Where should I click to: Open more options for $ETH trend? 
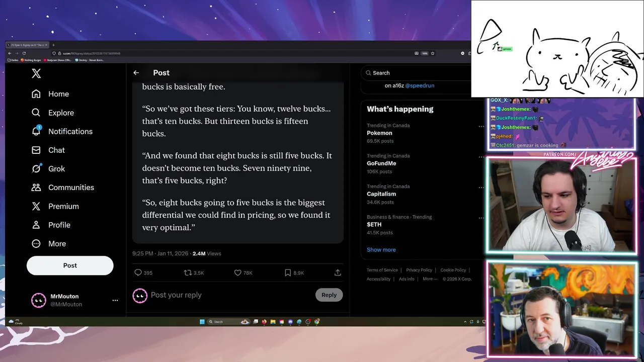coord(481,218)
